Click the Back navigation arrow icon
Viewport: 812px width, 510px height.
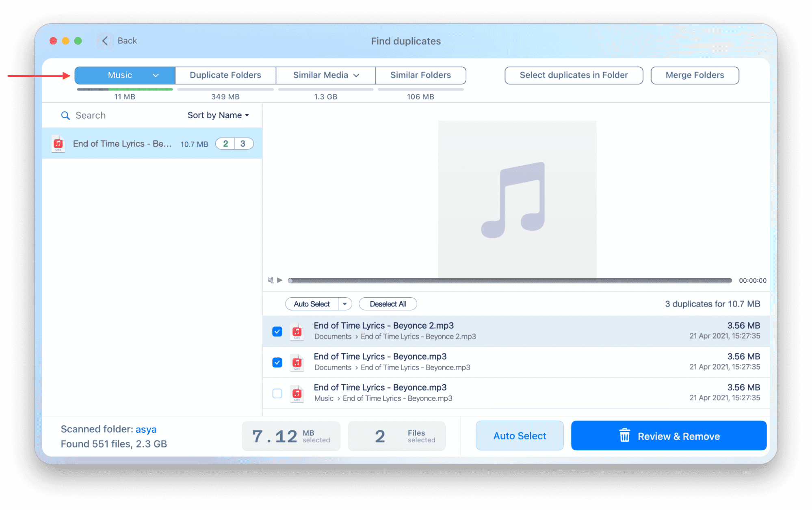(x=103, y=40)
